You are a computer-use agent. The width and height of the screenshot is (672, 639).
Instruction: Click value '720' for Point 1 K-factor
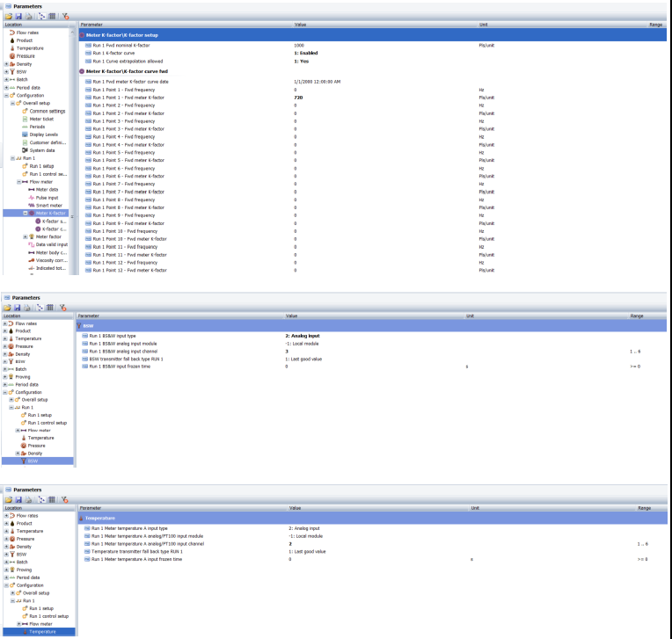[x=298, y=98]
